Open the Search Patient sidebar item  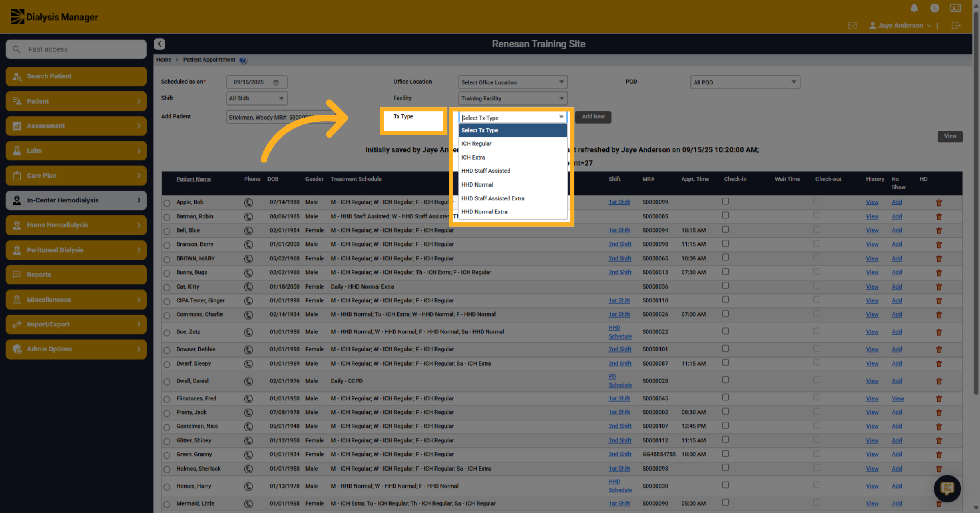click(x=76, y=76)
